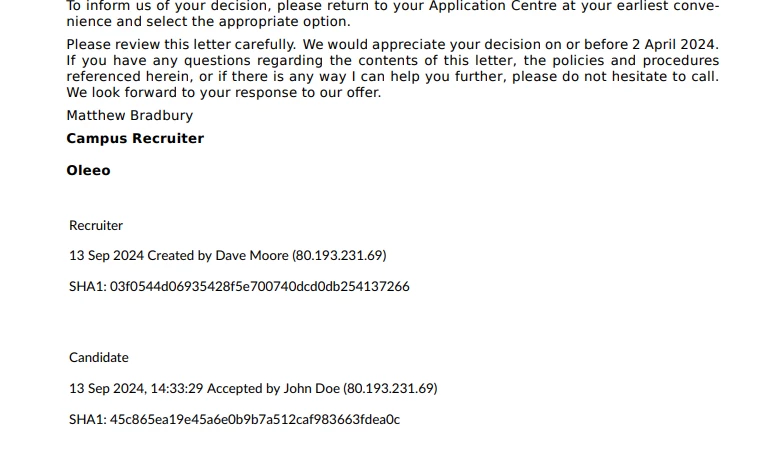
Task: Click the Created by Dave Moore line
Action: pos(228,256)
